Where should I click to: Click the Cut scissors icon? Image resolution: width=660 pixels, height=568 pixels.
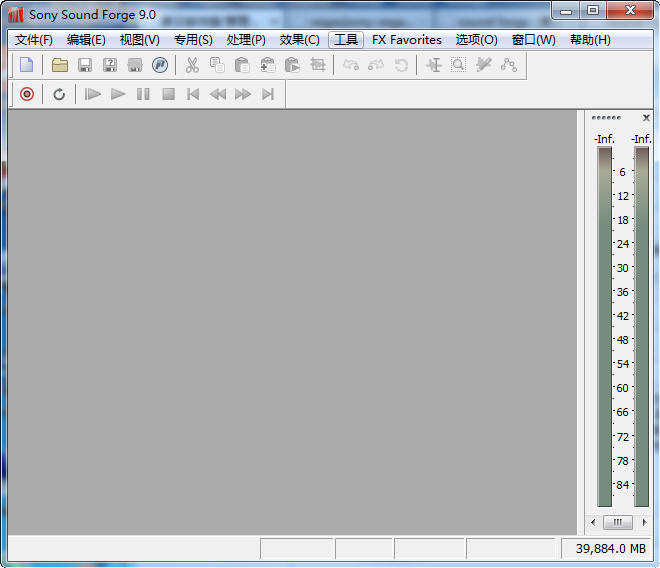(x=192, y=65)
